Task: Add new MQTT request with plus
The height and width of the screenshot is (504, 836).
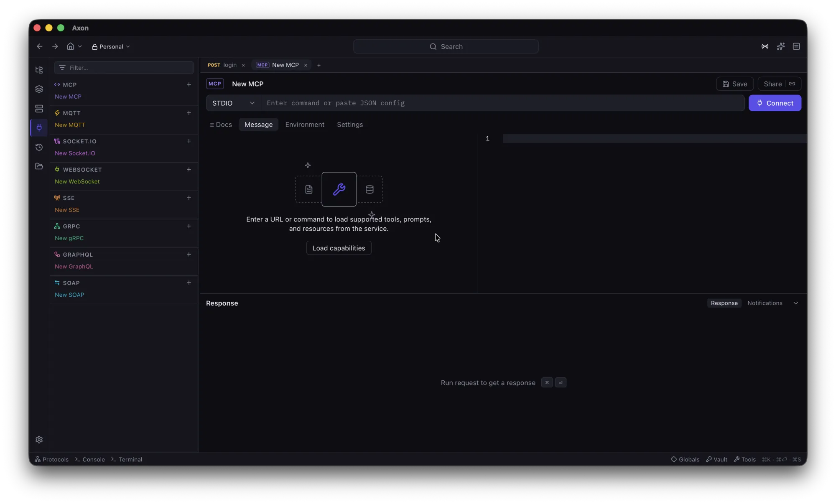Action: click(189, 113)
